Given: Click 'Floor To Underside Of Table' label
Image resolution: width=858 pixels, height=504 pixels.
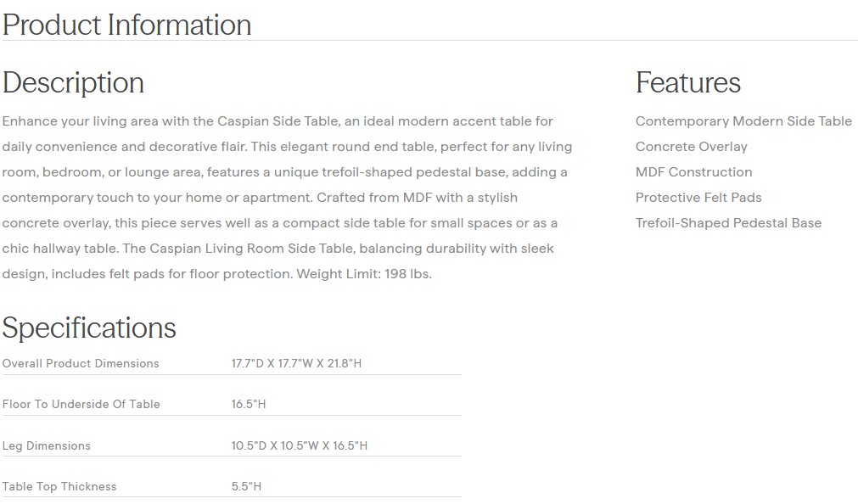Looking at the screenshot, I should (x=81, y=404).
